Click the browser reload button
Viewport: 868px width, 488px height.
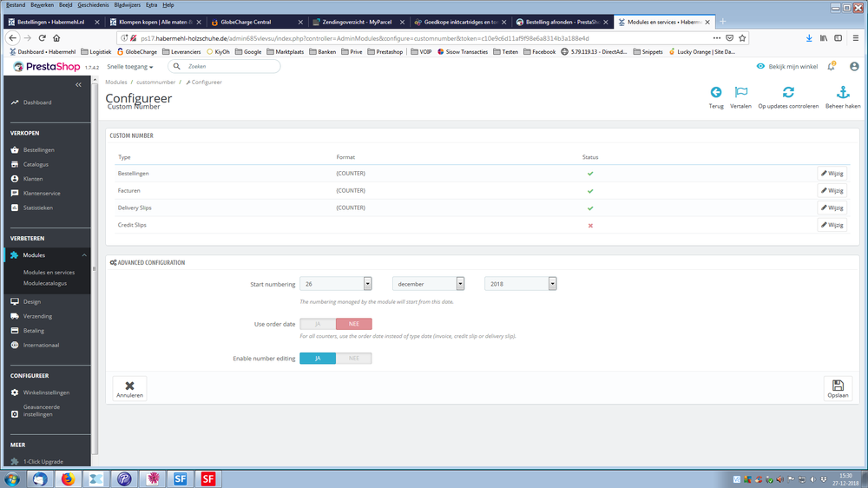pyautogui.click(x=42, y=38)
